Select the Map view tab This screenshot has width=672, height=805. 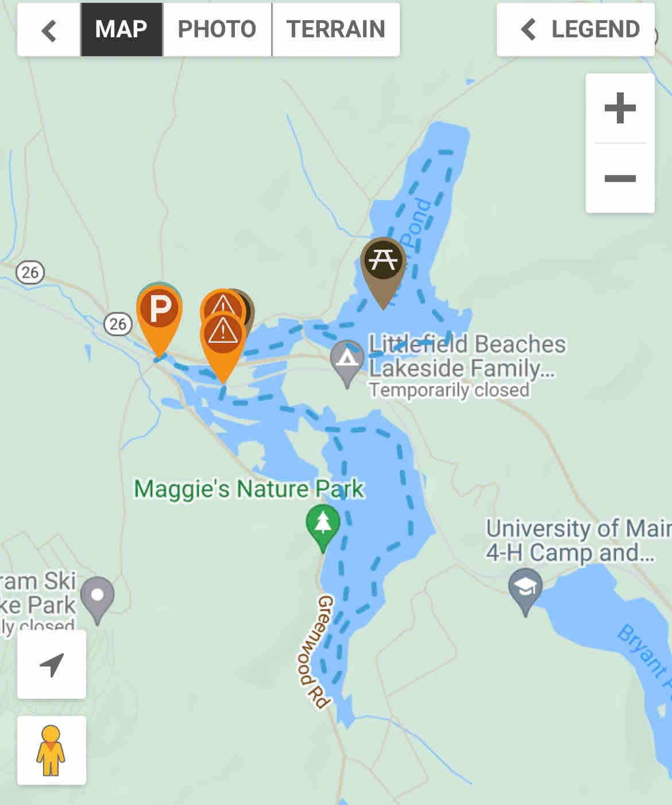(x=122, y=29)
